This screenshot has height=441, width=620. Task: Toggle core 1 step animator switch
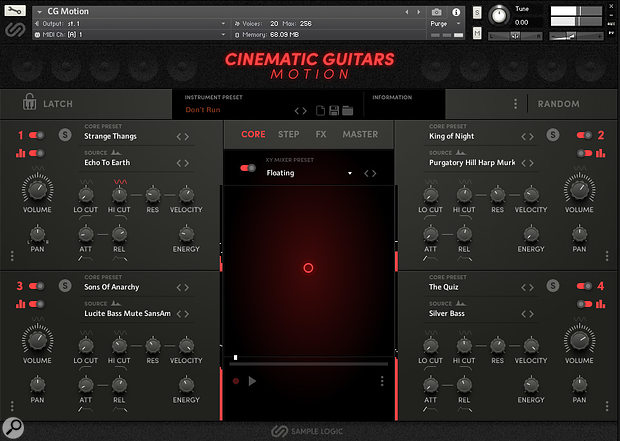(37, 153)
